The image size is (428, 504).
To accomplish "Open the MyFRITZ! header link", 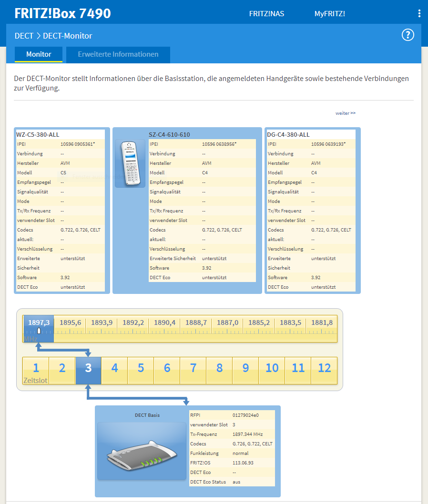I will point(329,13).
